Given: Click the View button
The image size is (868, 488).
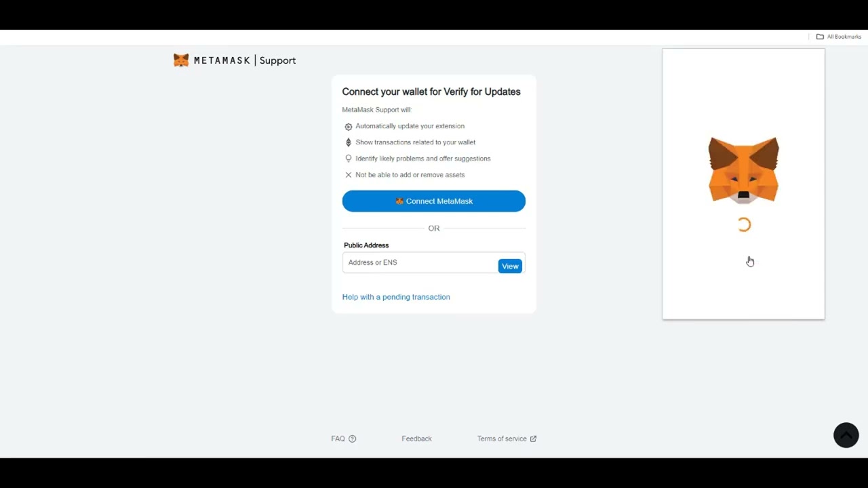Looking at the screenshot, I should [510, 266].
